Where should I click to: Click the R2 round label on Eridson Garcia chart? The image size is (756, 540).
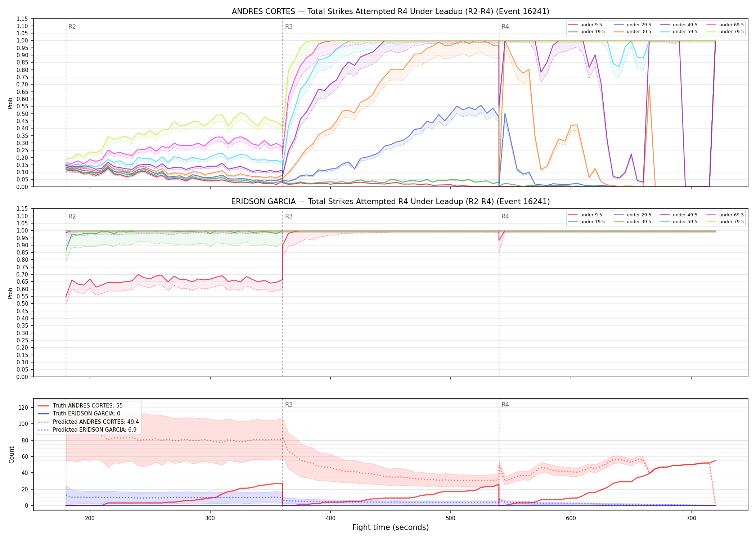click(x=72, y=217)
